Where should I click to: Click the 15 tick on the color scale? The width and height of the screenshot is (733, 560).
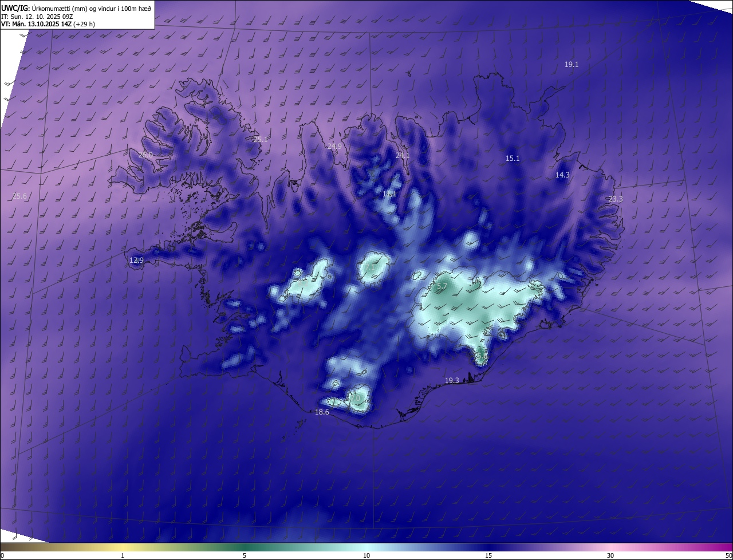pos(488,555)
